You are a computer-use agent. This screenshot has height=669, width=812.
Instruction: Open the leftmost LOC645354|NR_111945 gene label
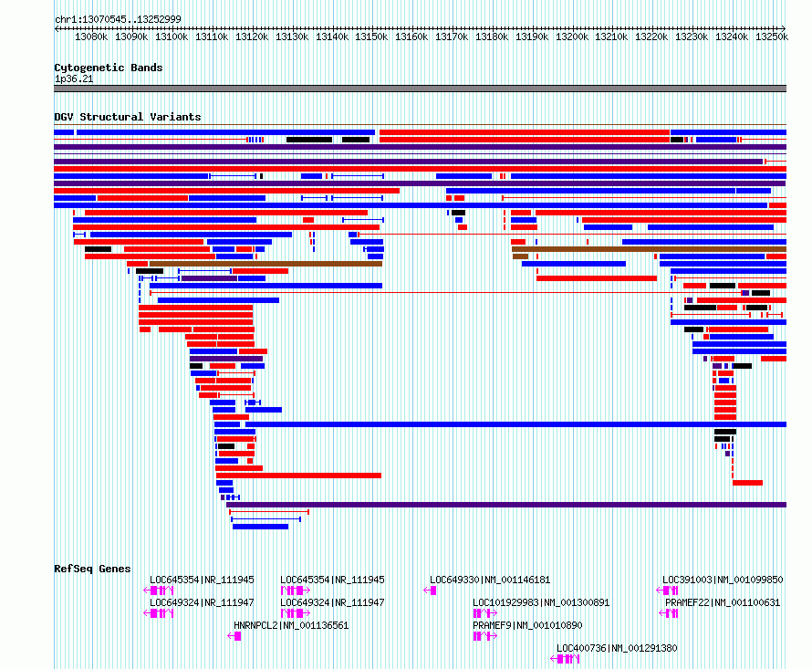(x=202, y=580)
